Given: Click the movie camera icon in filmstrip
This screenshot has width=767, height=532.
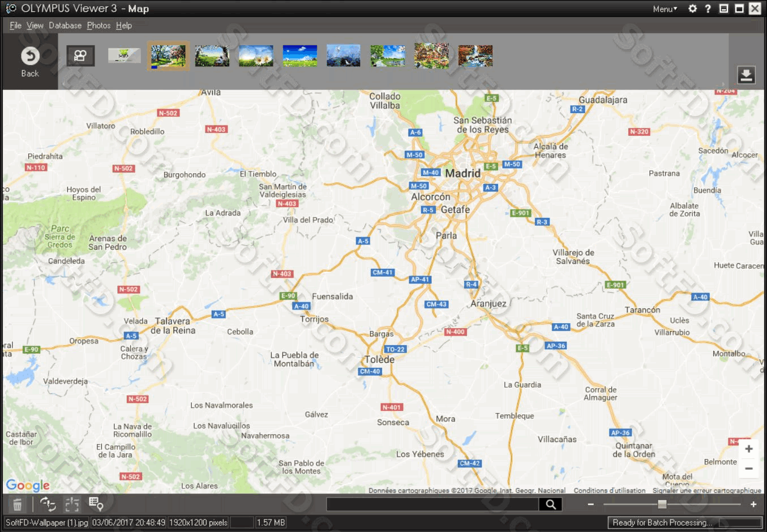Looking at the screenshot, I should pos(80,55).
